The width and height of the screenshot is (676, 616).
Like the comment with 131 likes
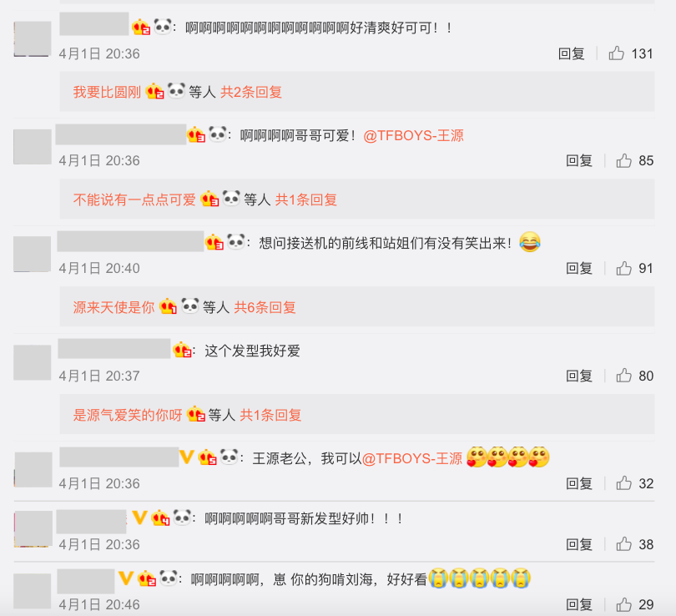(617, 53)
